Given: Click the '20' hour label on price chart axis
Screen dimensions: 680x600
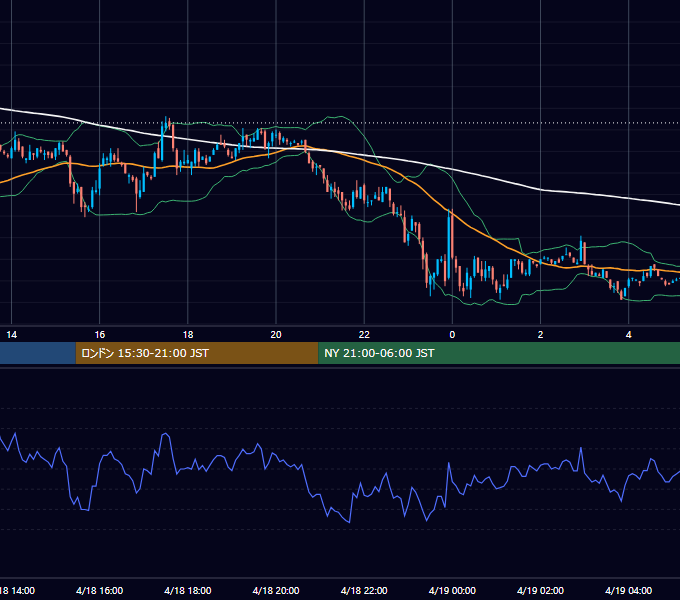Looking at the screenshot, I should tap(276, 335).
